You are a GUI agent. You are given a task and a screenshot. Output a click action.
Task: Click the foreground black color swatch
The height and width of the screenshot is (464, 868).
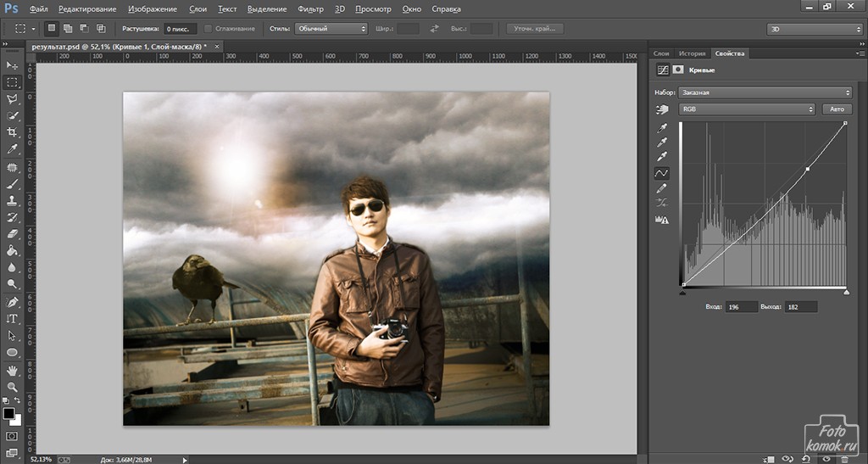point(8,414)
